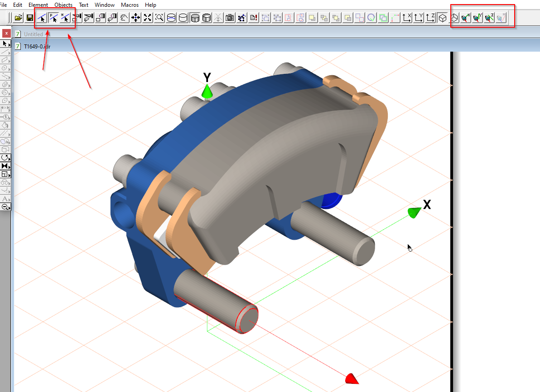Pick the rotate tool in the left toolbar
540x392 pixels.
pyautogui.click(x=5, y=158)
